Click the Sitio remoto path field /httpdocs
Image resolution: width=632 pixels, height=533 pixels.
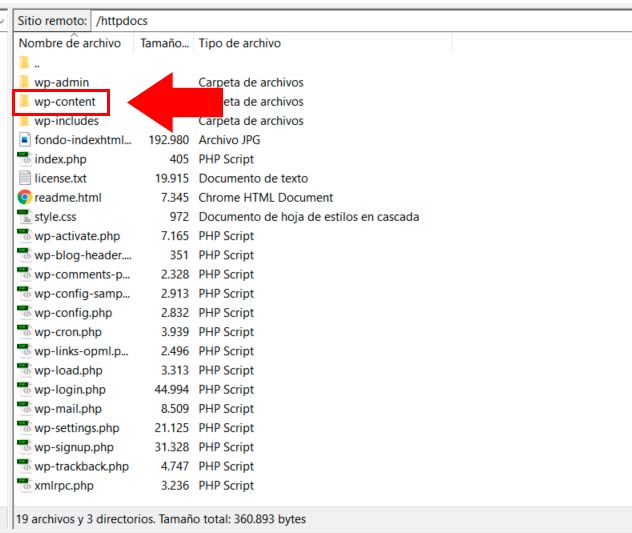tap(362, 21)
